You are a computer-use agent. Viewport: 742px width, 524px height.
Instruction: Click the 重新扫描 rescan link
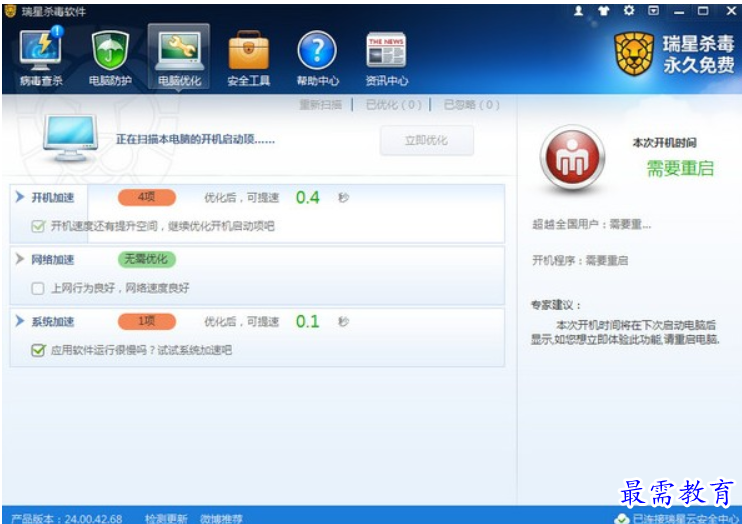[320, 105]
